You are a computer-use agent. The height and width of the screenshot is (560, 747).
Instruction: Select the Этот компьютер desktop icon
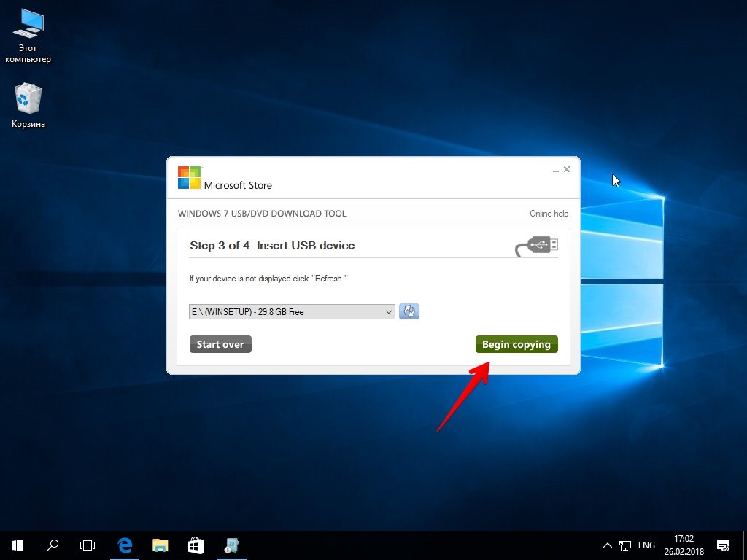(x=28, y=36)
